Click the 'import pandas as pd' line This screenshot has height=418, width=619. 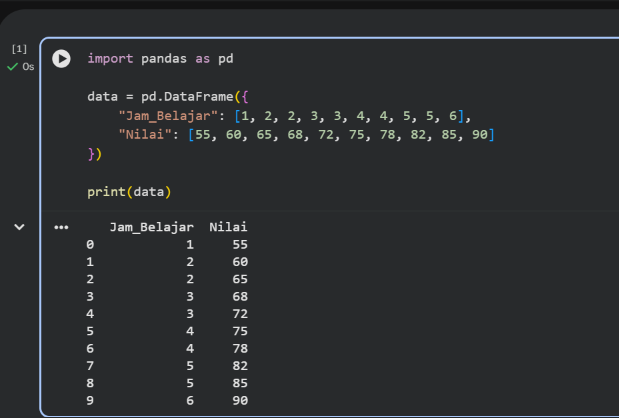click(160, 59)
